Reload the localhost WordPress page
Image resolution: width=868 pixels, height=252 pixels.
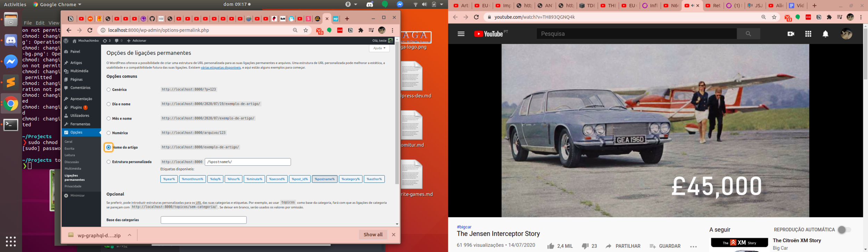[90, 30]
